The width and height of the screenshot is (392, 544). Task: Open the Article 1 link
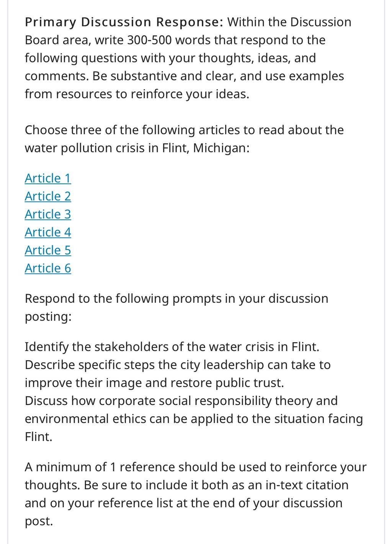click(48, 178)
